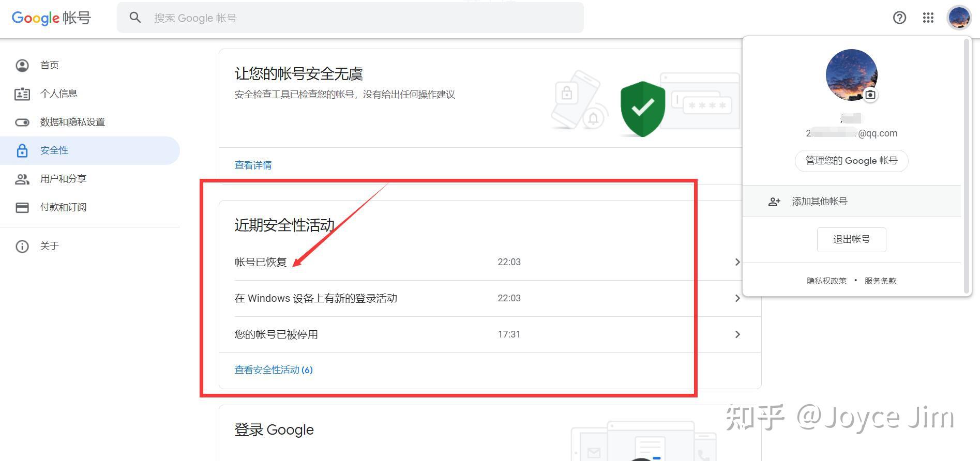Open the 您的帐号已被停用 activity row
This screenshot has width=980, height=461.
coord(490,334)
